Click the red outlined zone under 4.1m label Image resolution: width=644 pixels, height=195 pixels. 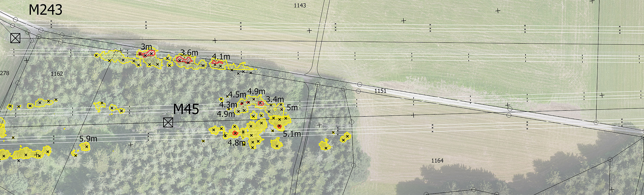217,62
